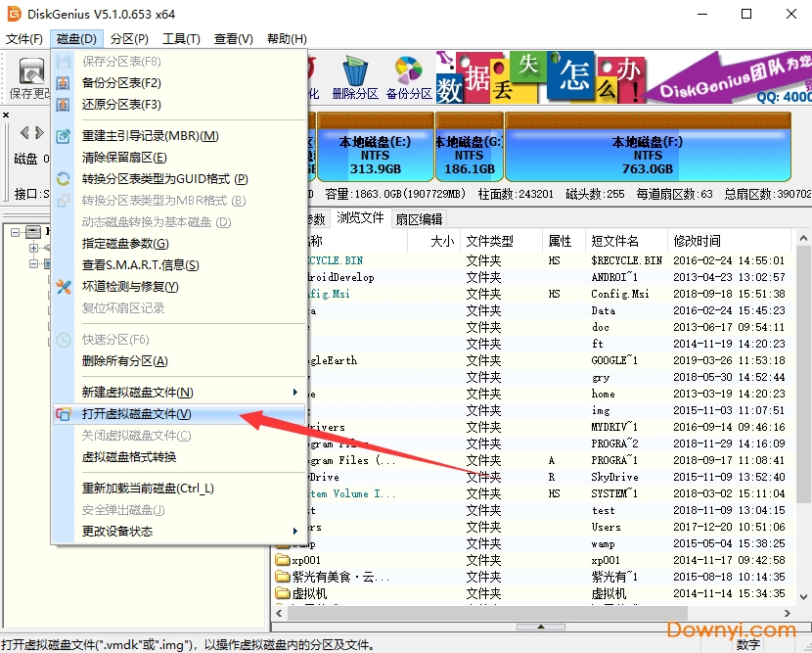Click the folder icon beside Users

280,529
